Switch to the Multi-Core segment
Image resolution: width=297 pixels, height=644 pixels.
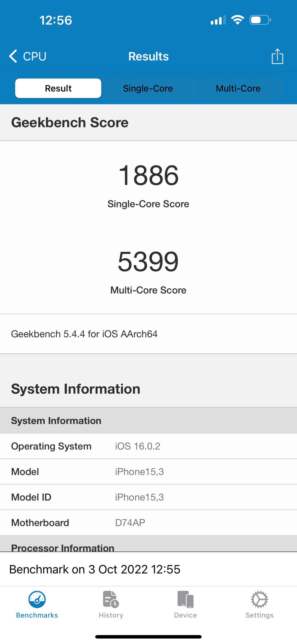coord(238,88)
